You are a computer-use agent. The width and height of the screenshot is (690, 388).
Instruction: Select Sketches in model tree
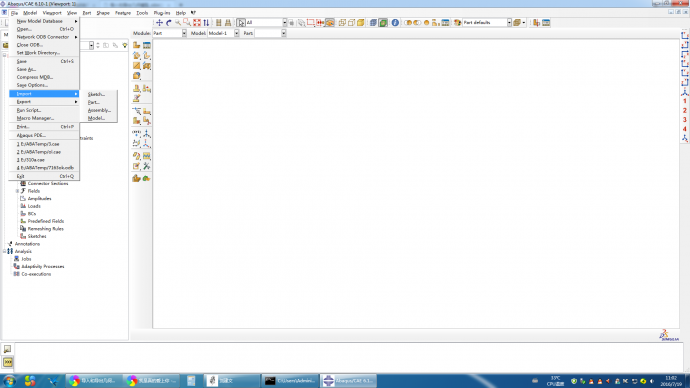click(37, 236)
